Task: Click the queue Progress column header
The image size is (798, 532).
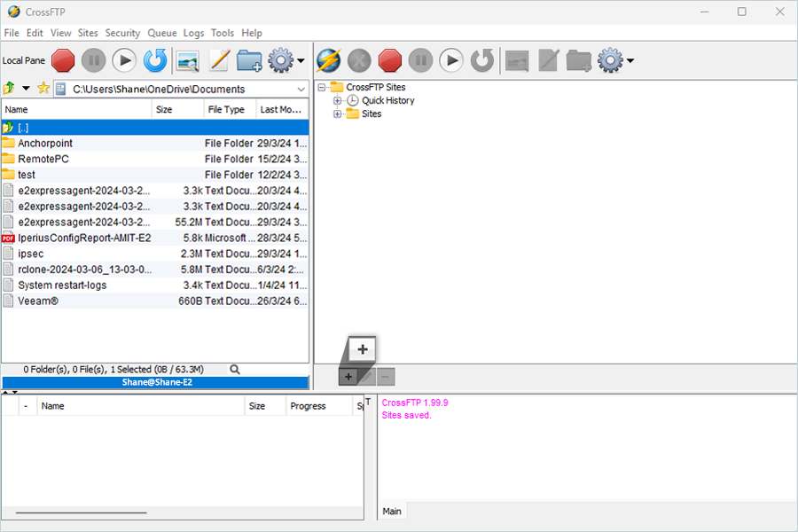Action: [x=318, y=406]
